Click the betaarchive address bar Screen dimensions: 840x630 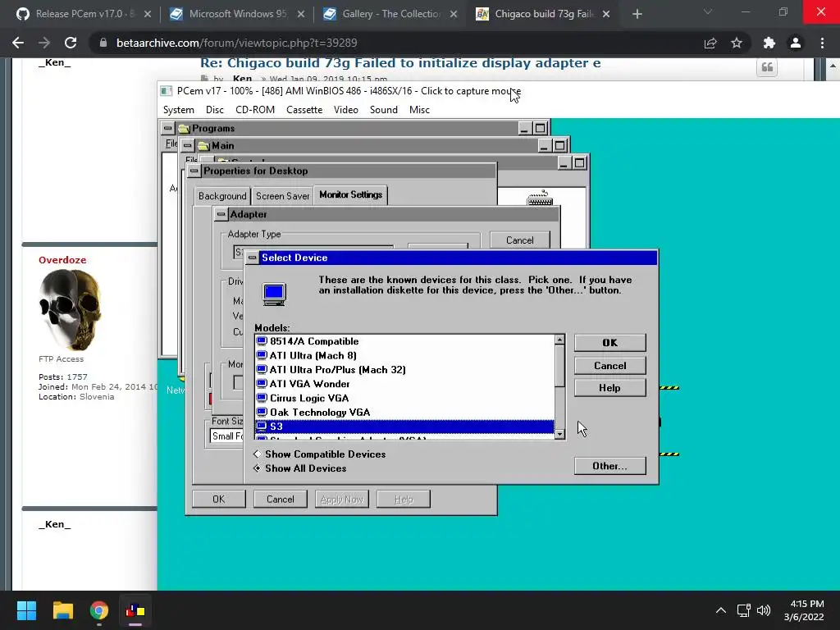396,43
